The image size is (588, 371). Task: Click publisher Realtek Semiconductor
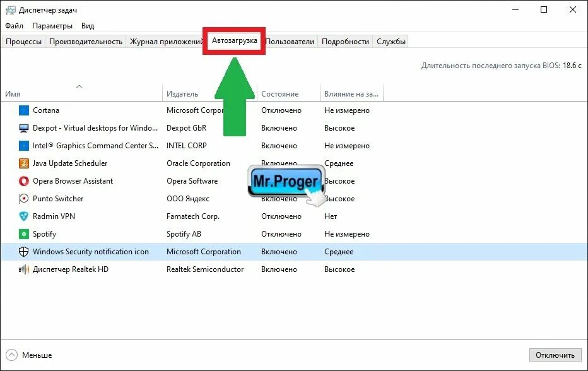tap(205, 269)
